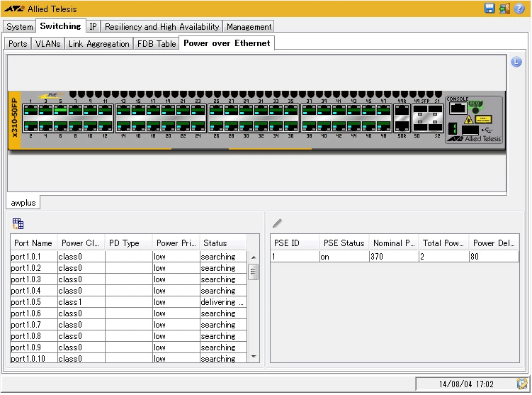
Task: Open the VLANs sub-tab
Action: coord(47,44)
